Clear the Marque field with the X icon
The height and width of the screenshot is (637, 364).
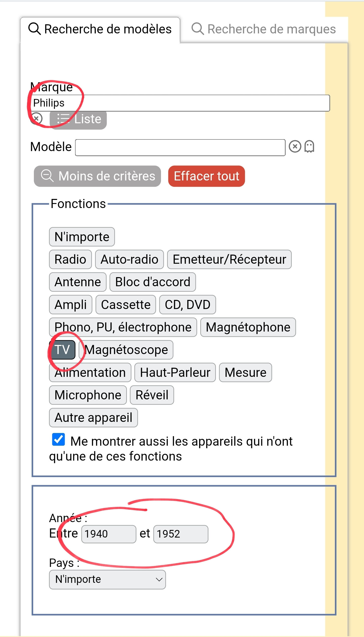(x=36, y=118)
